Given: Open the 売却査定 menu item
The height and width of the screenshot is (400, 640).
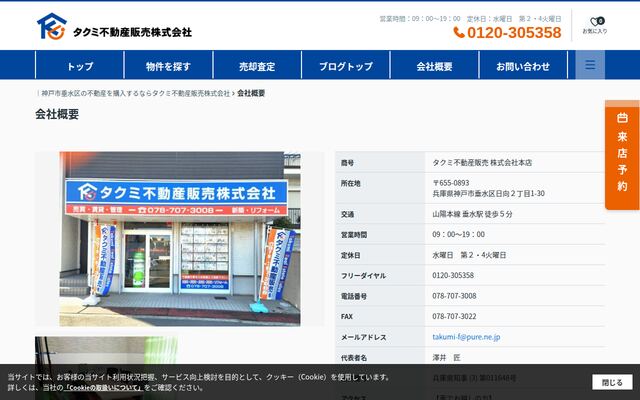Looking at the screenshot, I should [257, 66].
